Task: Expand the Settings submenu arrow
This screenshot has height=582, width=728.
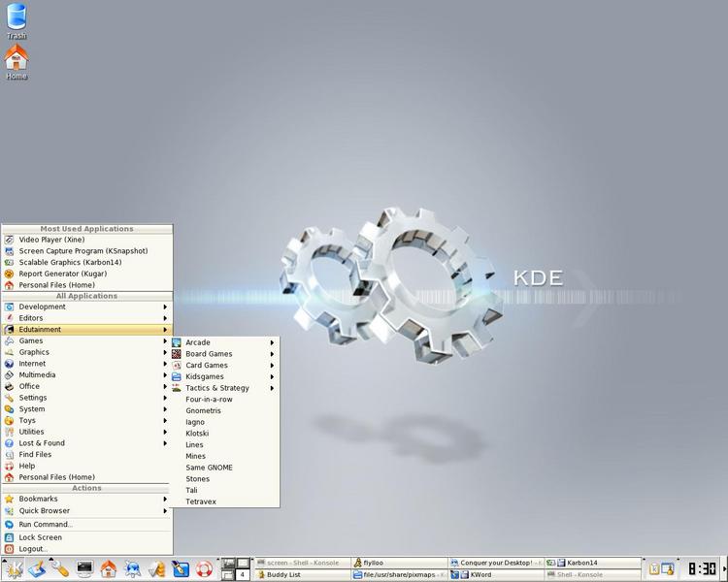Action: pos(165,398)
